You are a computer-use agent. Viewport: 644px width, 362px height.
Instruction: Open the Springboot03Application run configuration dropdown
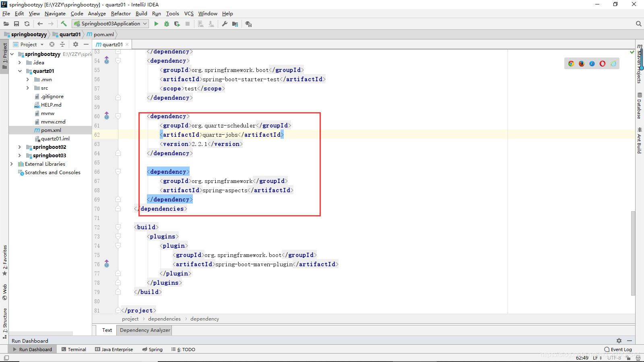pos(110,24)
